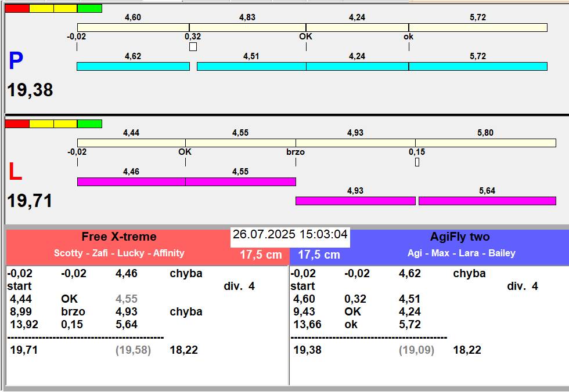Click the 'AgiFly two' team header
This screenshot has height=392, width=569.
pos(460,237)
